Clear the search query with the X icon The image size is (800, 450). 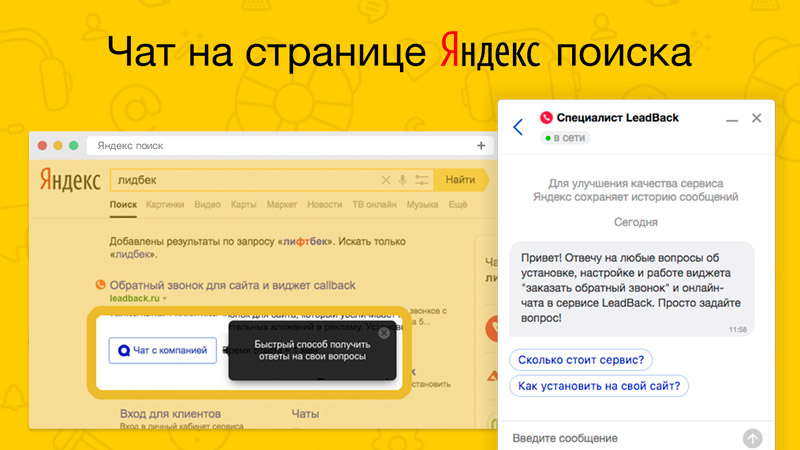(386, 180)
